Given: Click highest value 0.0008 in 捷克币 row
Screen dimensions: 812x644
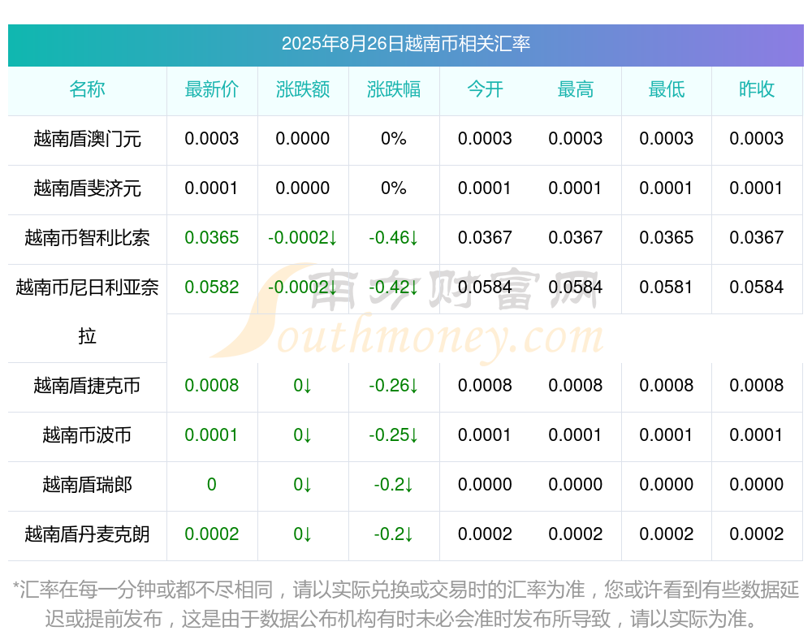Looking at the screenshot, I should 576,386.
